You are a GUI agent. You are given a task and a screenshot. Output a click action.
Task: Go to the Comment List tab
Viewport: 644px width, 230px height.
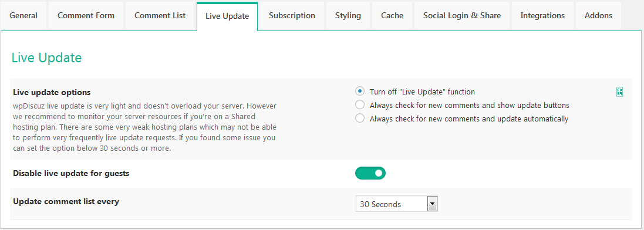[160, 16]
